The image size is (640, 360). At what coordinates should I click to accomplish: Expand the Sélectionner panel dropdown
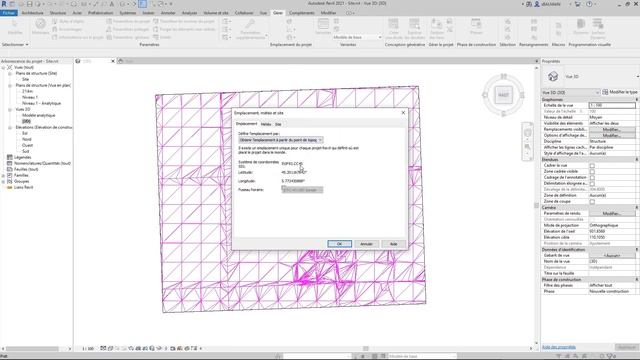coord(15,44)
